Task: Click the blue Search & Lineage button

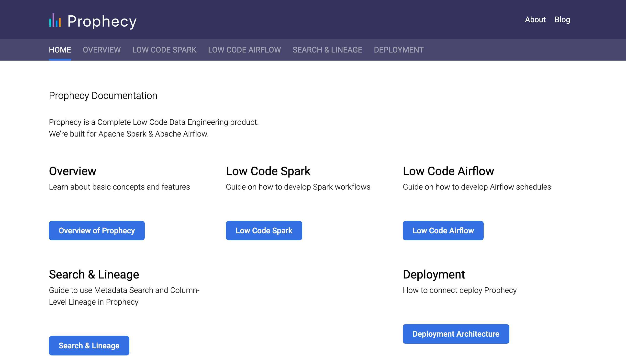Action: (x=89, y=346)
